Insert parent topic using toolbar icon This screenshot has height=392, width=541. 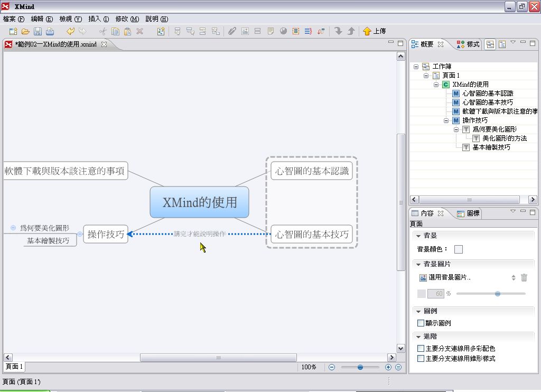click(x=216, y=31)
